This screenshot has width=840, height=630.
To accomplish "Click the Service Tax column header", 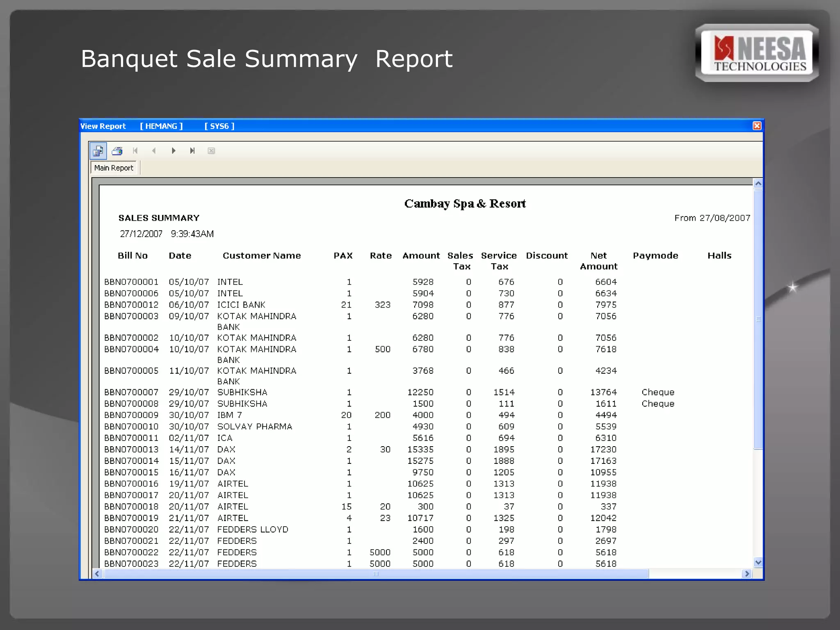I will (499, 261).
